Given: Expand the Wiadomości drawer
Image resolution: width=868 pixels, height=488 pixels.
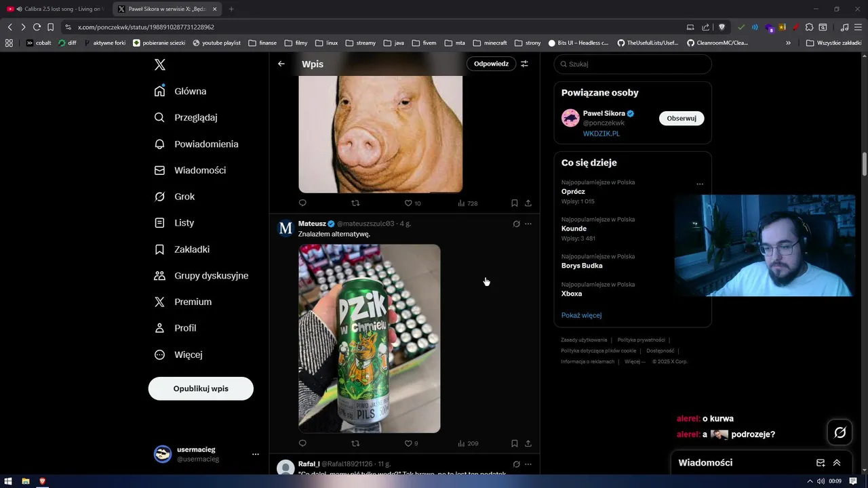Looking at the screenshot, I should click(837, 463).
